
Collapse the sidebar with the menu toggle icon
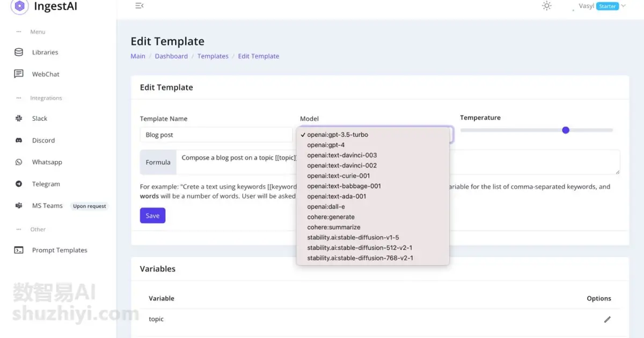pyautogui.click(x=140, y=6)
